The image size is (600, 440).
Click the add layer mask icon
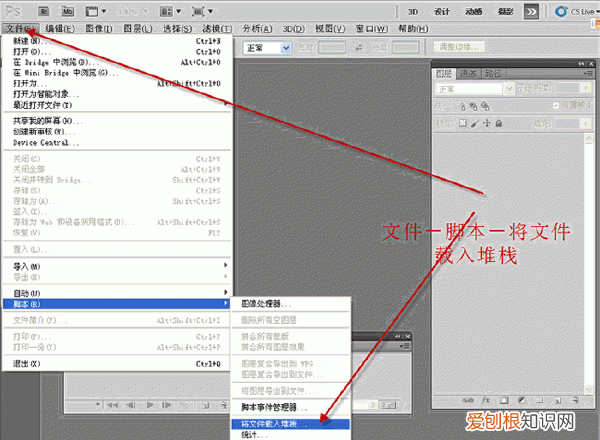504,401
